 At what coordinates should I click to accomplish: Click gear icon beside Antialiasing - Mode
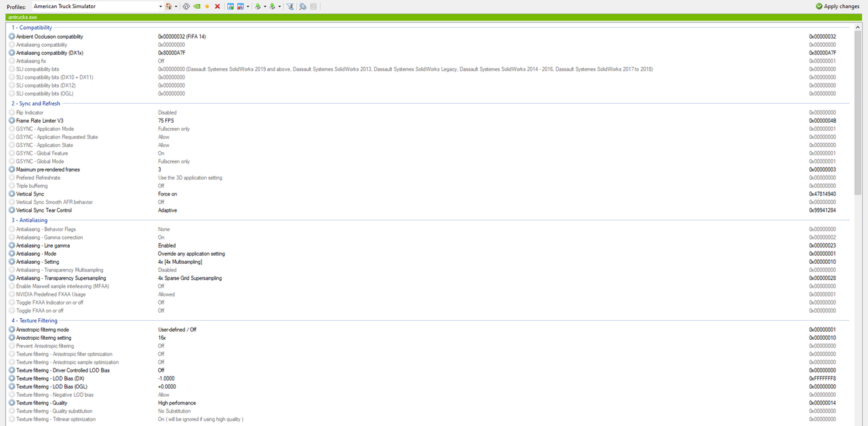[x=12, y=254]
